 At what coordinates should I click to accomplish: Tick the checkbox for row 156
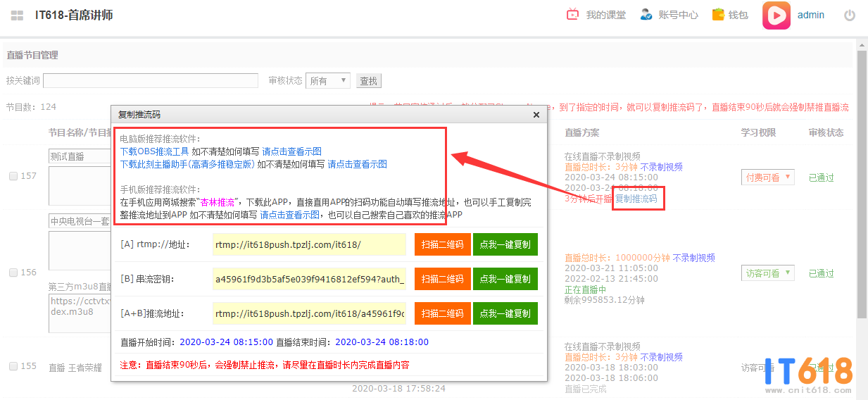(13, 273)
